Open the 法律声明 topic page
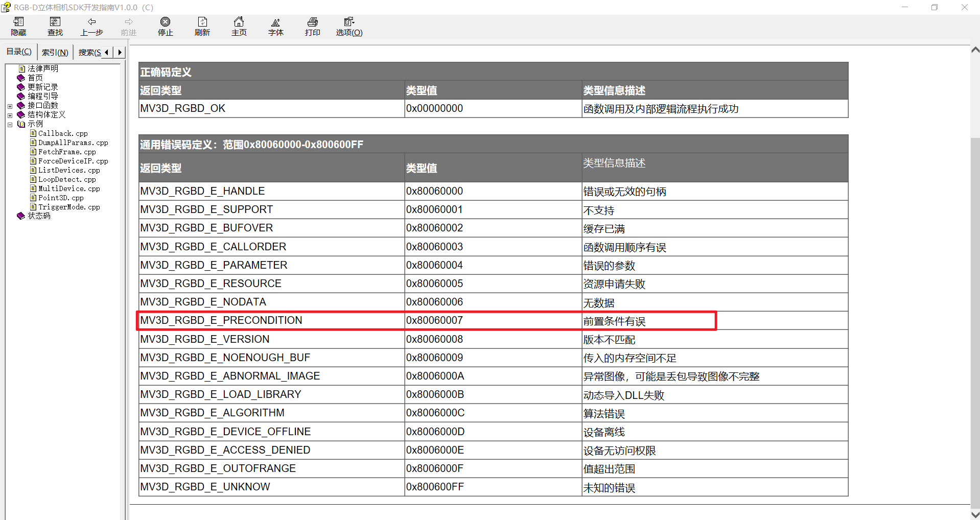Viewport: 980px width, 520px height. pyautogui.click(x=42, y=68)
